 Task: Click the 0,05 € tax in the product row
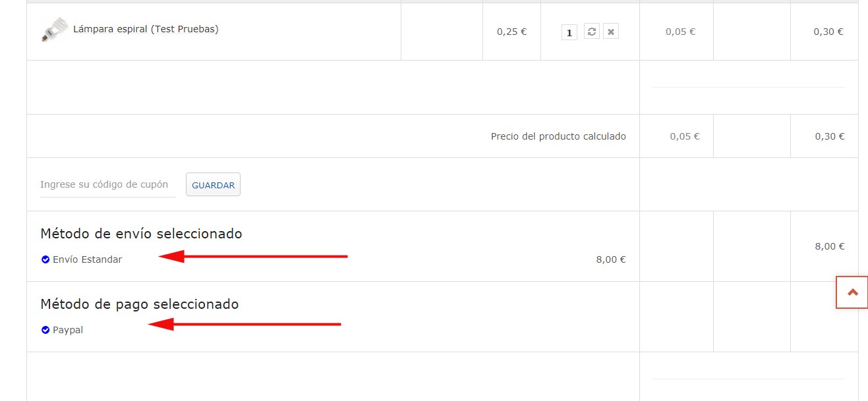click(680, 32)
